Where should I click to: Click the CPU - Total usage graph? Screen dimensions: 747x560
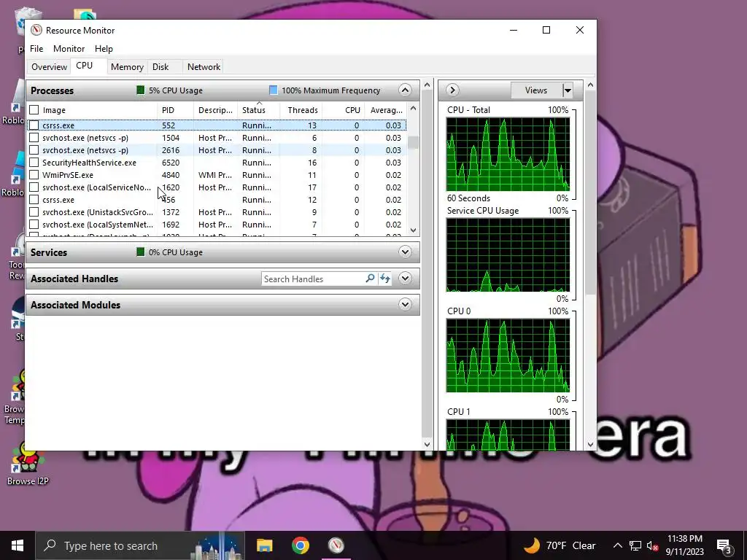click(x=508, y=155)
